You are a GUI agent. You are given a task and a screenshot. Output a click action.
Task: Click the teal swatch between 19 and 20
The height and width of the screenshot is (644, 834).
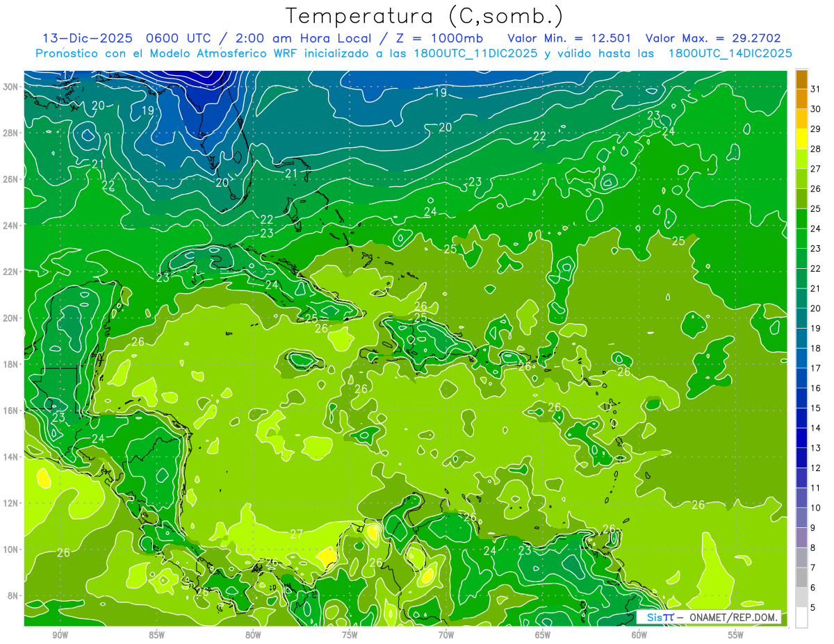[x=801, y=318]
